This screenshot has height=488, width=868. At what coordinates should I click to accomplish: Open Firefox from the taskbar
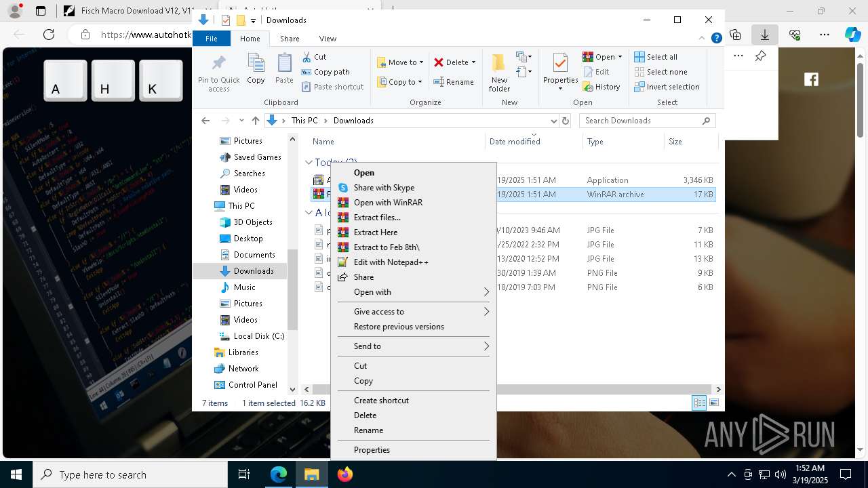[344, 474]
